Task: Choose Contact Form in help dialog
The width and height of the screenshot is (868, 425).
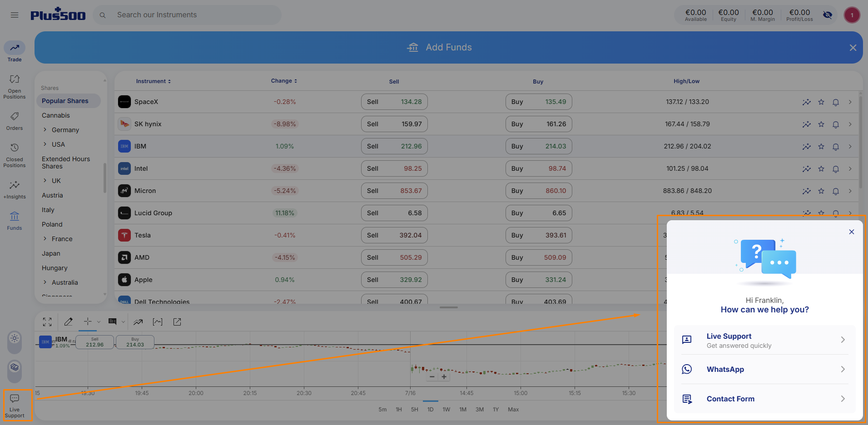Action: (764, 399)
